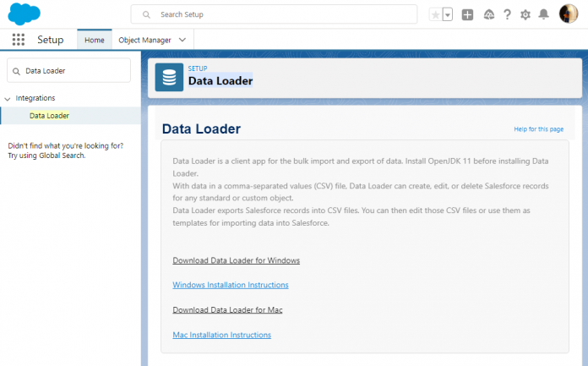This screenshot has width=588, height=366.
Task: Open the Trailhead guidance icon
Action: [488, 14]
